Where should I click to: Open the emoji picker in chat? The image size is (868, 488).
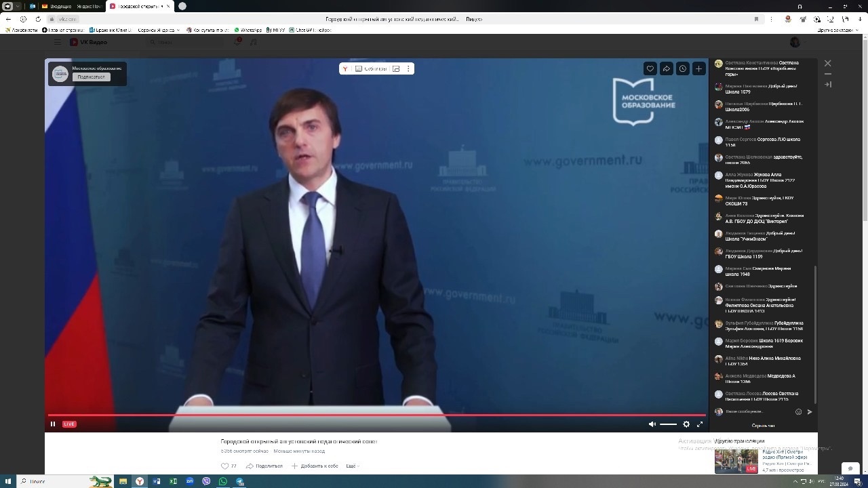pyautogui.click(x=798, y=411)
